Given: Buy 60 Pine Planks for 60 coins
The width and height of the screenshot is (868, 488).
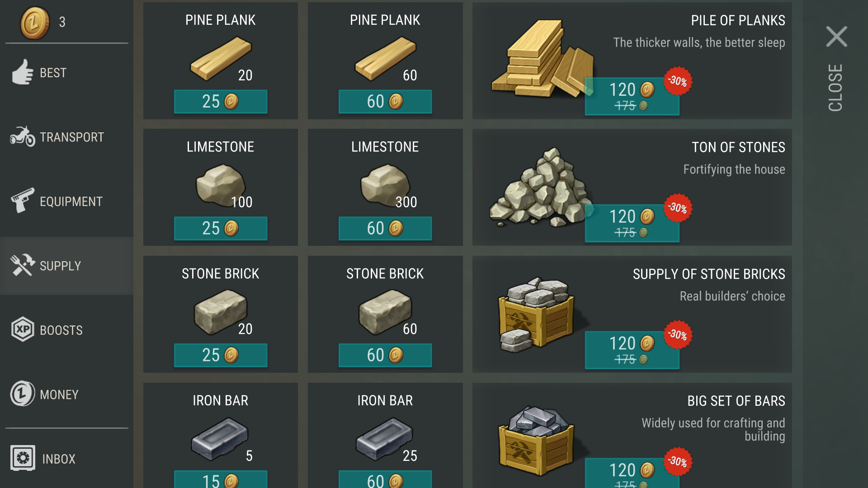Looking at the screenshot, I should [x=385, y=102].
